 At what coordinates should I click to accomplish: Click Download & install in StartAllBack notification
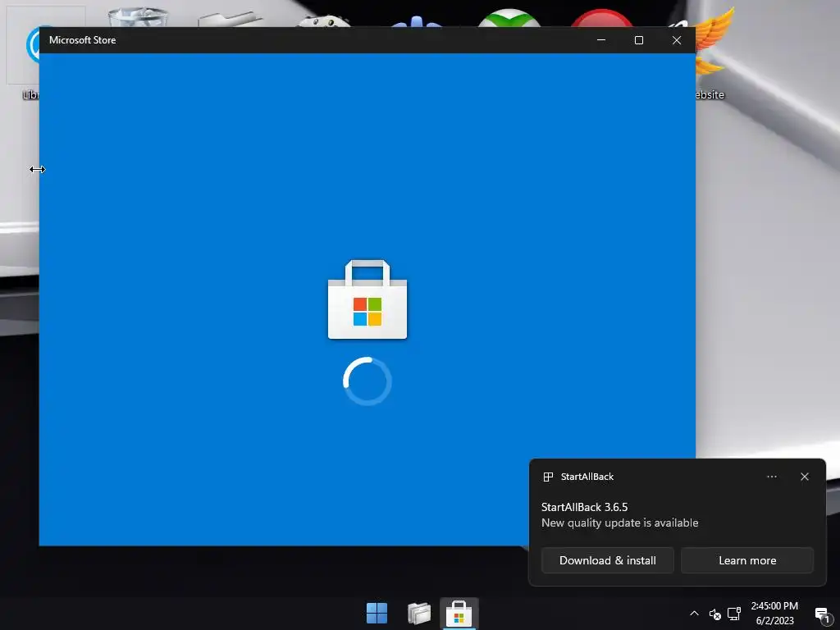tap(608, 560)
